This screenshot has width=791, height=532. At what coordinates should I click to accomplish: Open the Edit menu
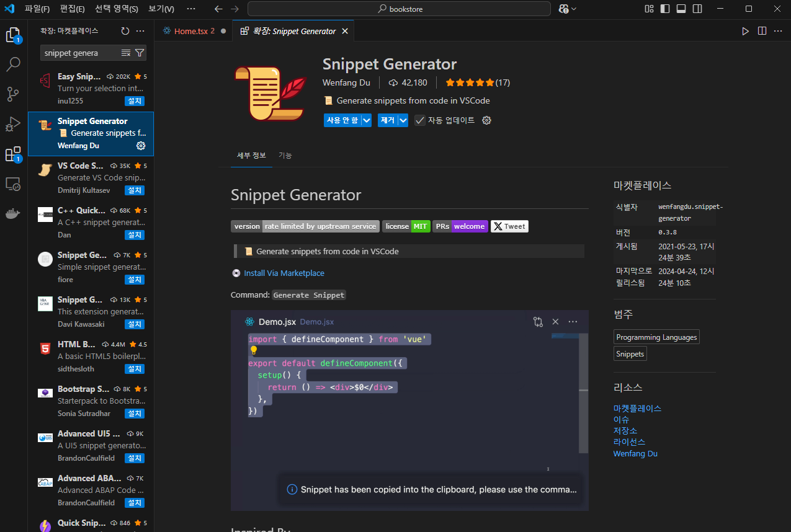click(x=73, y=9)
